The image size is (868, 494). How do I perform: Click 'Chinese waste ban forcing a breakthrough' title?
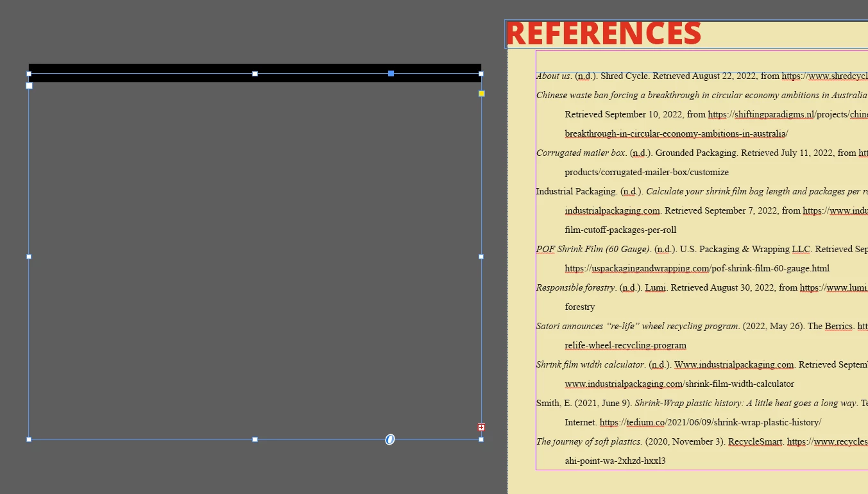point(702,95)
